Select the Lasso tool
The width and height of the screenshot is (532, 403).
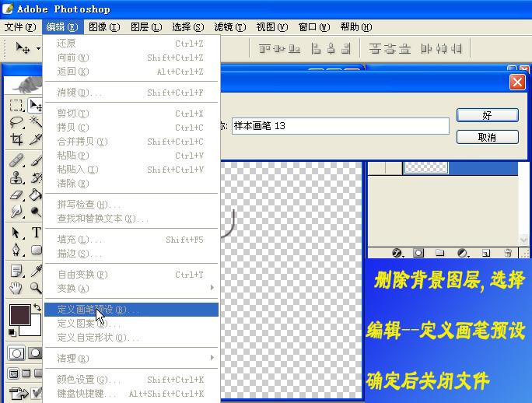pyautogui.click(x=16, y=122)
